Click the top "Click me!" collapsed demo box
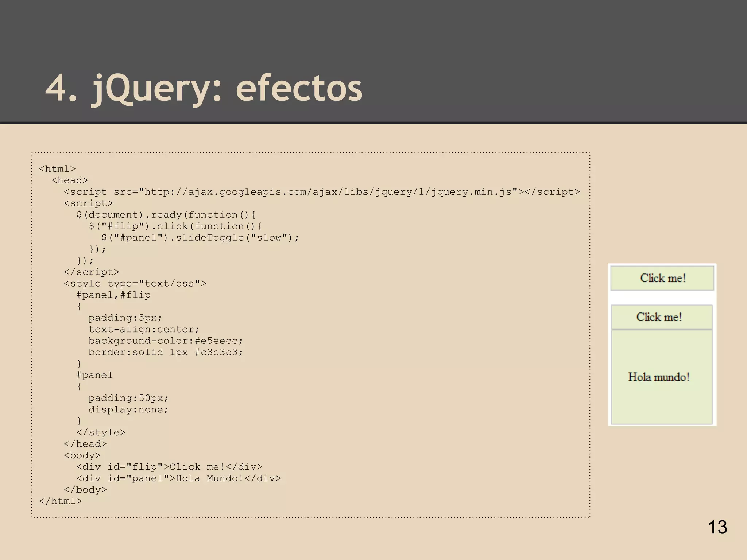The height and width of the screenshot is (560, 747). coord(662,278)
